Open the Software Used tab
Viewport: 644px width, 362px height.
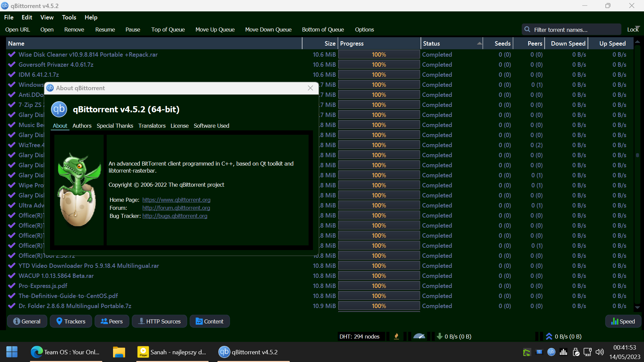pyautogui.click(x=211, y=126)
